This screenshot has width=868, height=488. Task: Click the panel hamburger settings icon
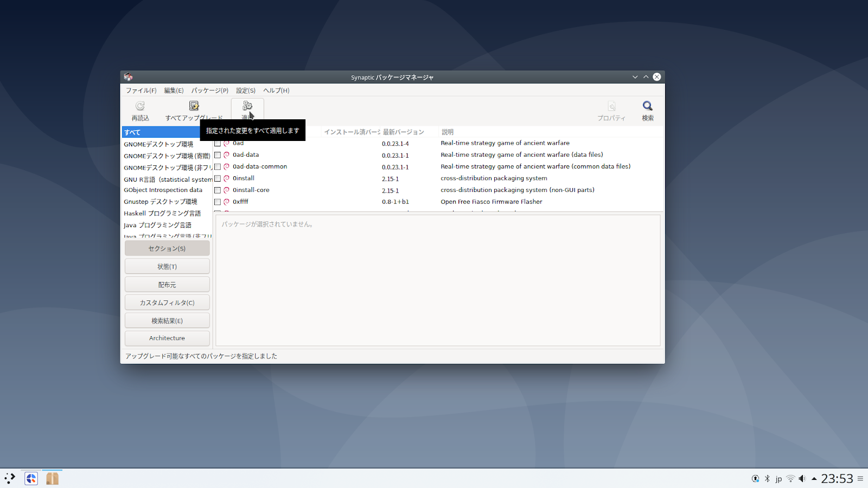860,478
